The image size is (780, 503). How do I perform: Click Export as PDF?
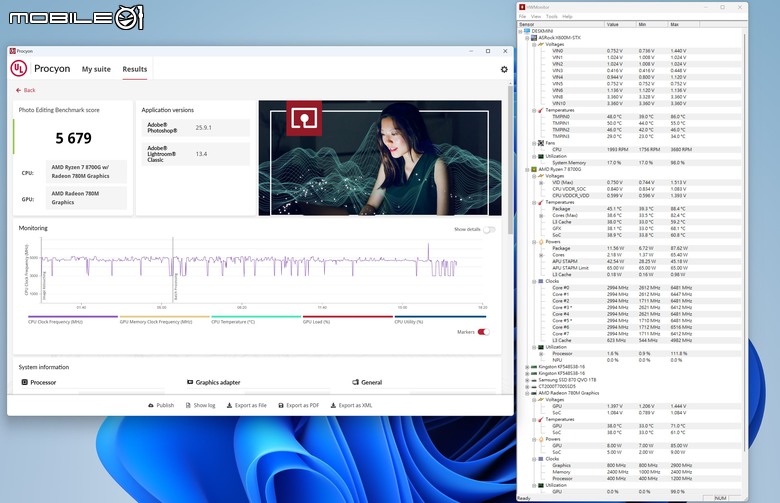coord(298,405)
